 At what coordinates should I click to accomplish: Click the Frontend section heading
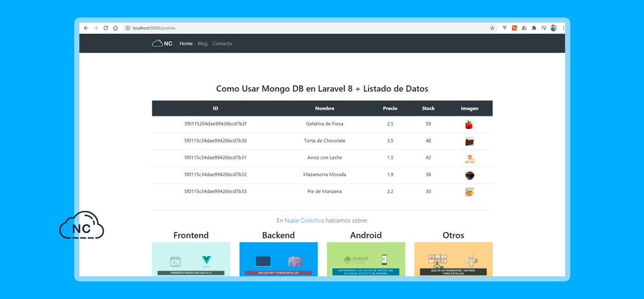click(x=191, y=235)
